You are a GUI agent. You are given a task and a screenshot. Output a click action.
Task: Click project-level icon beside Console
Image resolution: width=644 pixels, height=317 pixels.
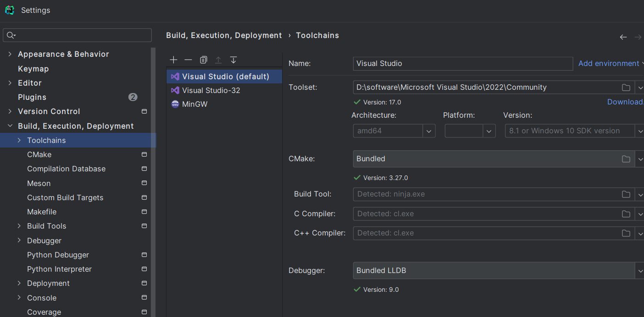tap(144, 298)
